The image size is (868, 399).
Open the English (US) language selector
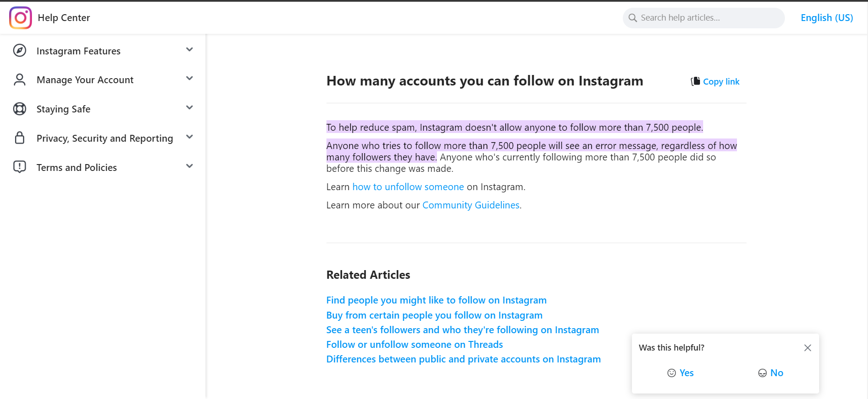(x=826, y=18)
